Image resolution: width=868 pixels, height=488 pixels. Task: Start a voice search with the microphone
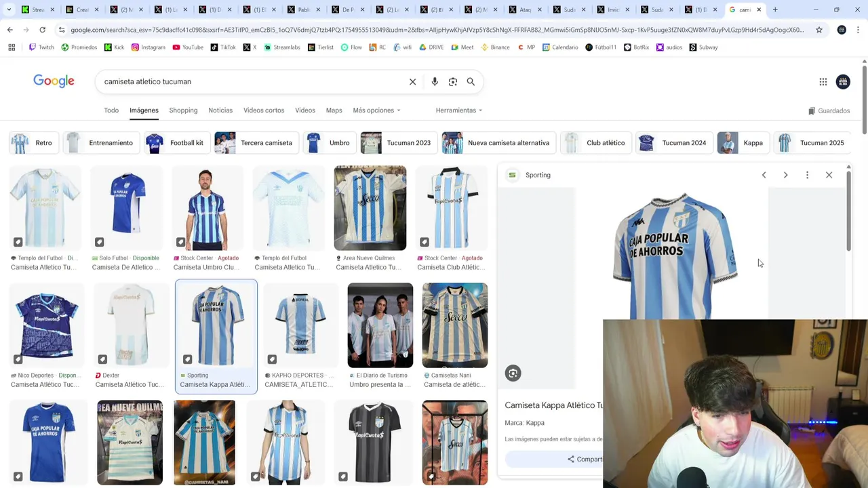pos(435,81)
